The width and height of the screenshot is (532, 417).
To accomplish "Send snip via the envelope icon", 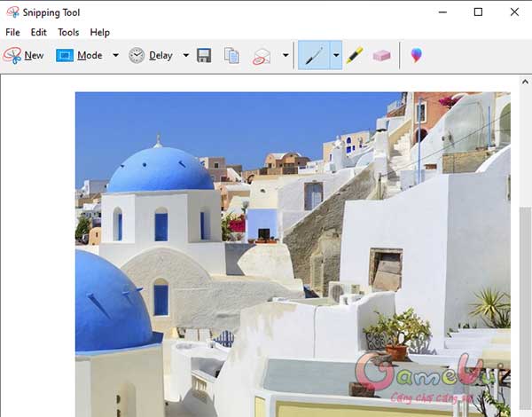I will tap(262, 57).
